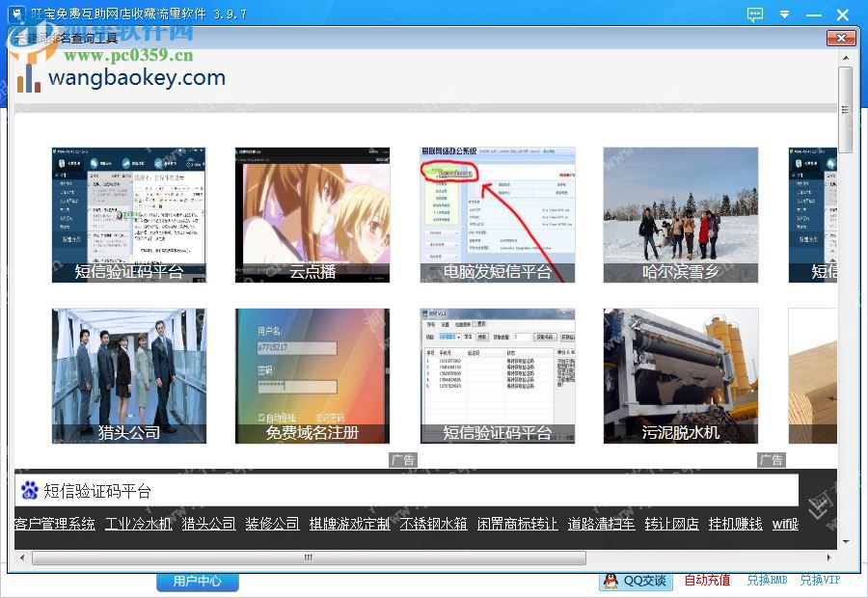The height and width of the screenshot is (598, 868).
Task: Open 短信验证码平台 thumbnail in the first row
Action: point(129,215)
